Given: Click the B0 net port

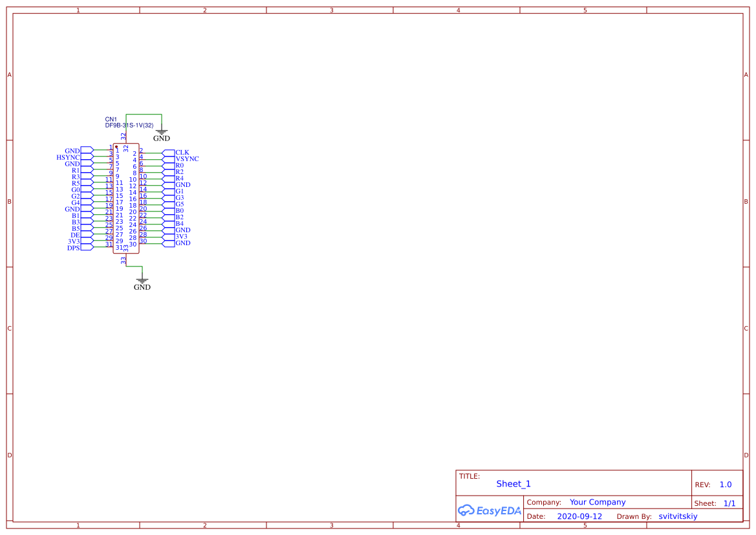Looking at the screenshot, I should coord(173,211).
